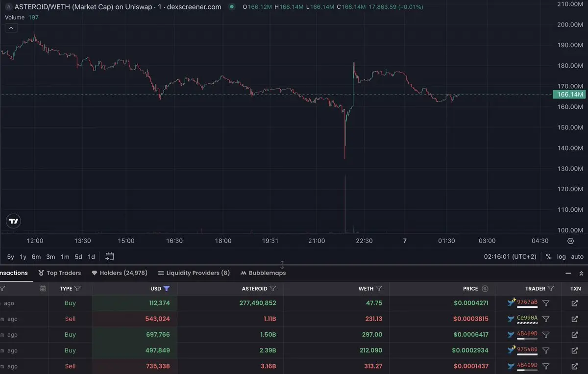The height and width of the screenshot is (374, 588).
Task: Select the 3m time range
Action: coord(50,257)
